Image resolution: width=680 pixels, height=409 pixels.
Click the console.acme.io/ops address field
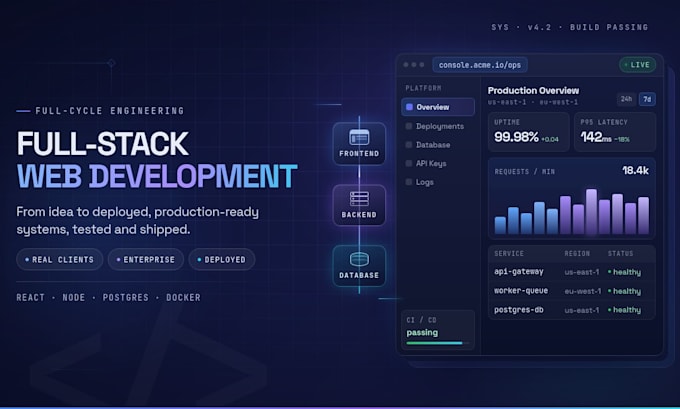(x=480, y=65)
